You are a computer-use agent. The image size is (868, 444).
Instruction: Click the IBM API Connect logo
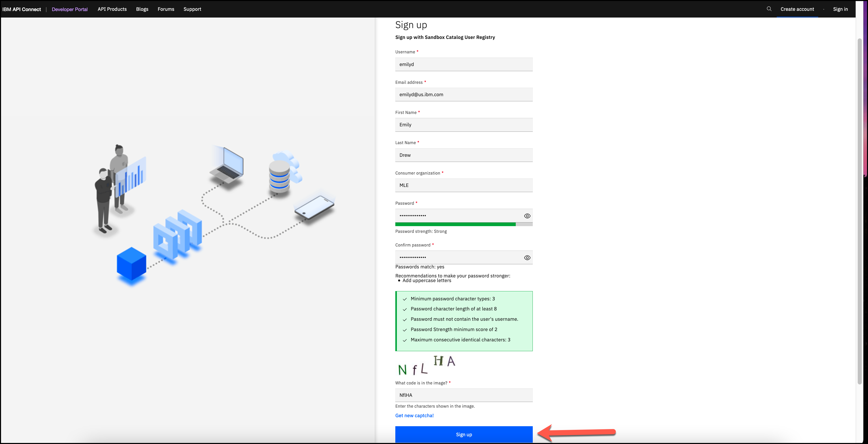(22, 9)
